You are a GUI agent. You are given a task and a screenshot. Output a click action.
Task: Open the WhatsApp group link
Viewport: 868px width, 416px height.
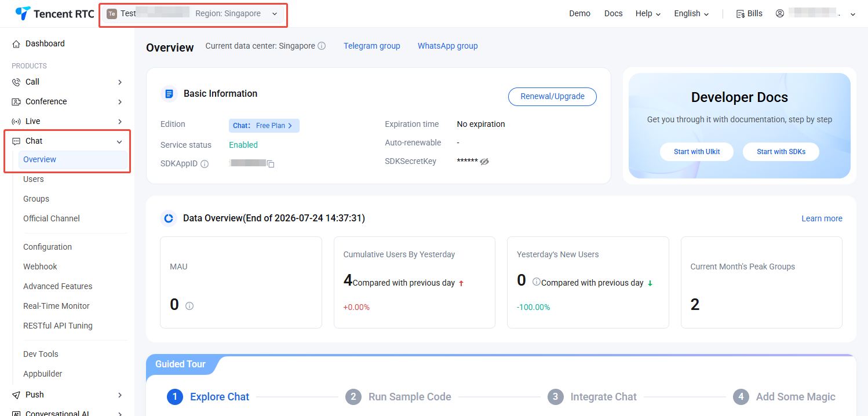coord(448,46)
